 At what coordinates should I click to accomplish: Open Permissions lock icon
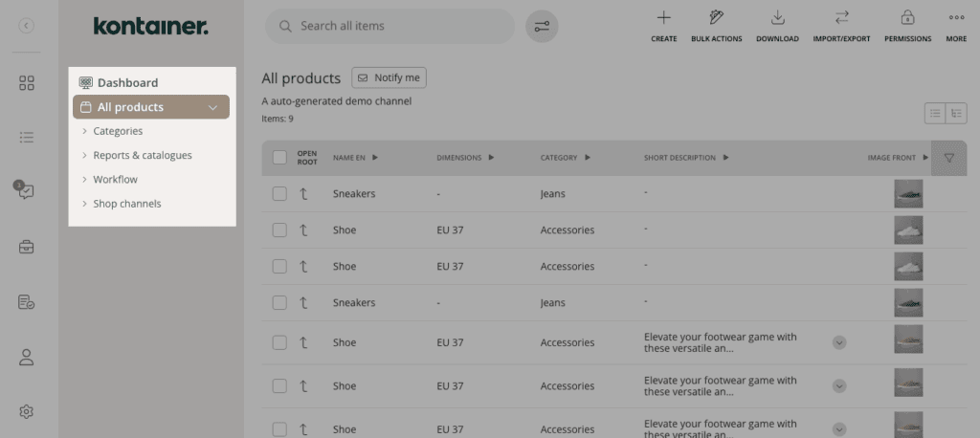[x=907, y=18]
